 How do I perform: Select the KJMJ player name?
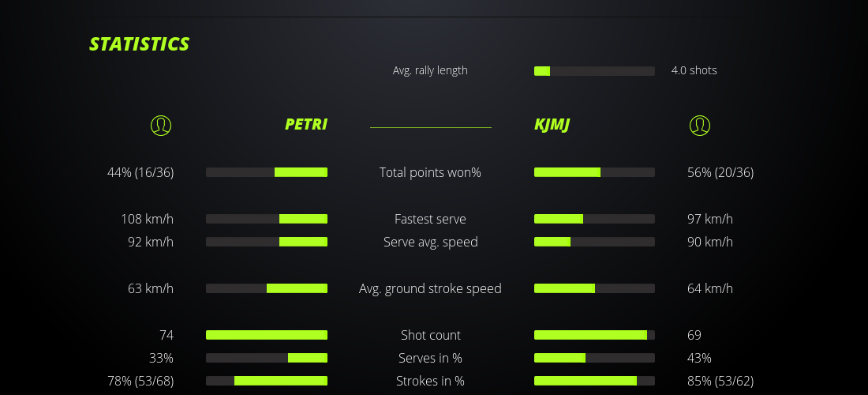pyautogui.click(x=552, y=124)
